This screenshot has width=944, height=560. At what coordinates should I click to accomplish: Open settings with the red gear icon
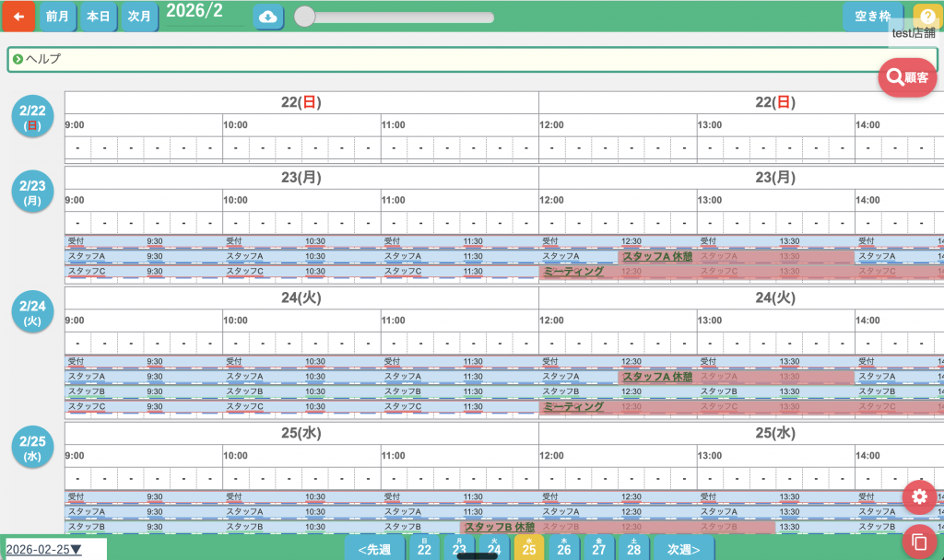point(919,497)
